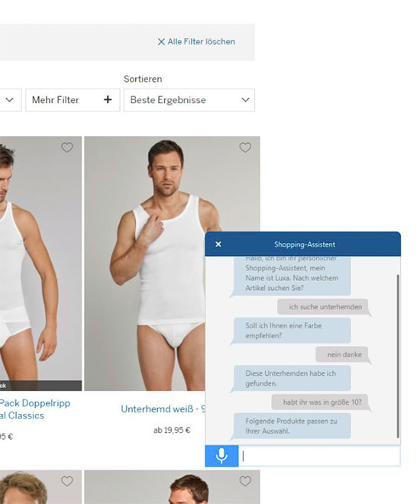Viewport: 420px width, 504px height.
Task: Click the 'ich suche unterhemden' chat bubble
Action: [x=325, y=307]
